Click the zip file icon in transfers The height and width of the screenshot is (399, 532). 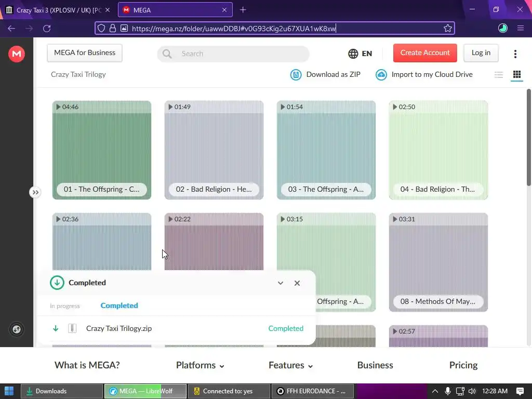pyautogui.click(x=72, y=328)
